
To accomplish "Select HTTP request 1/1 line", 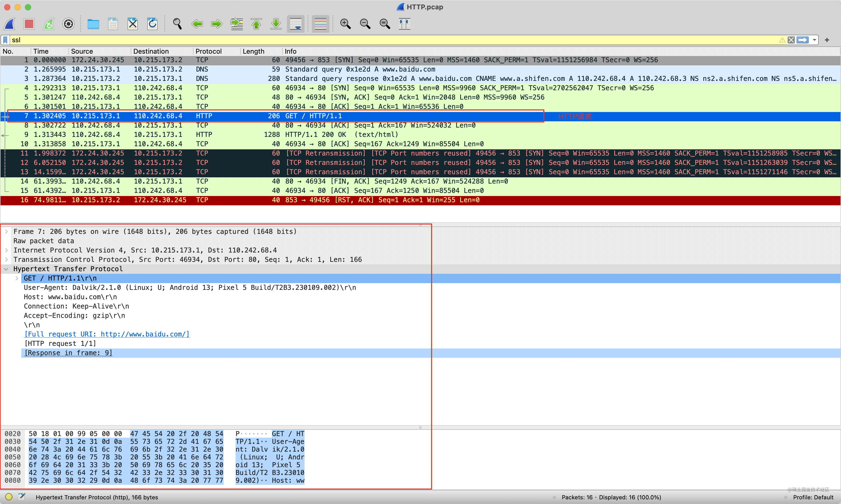I will (x=60, y=344).
